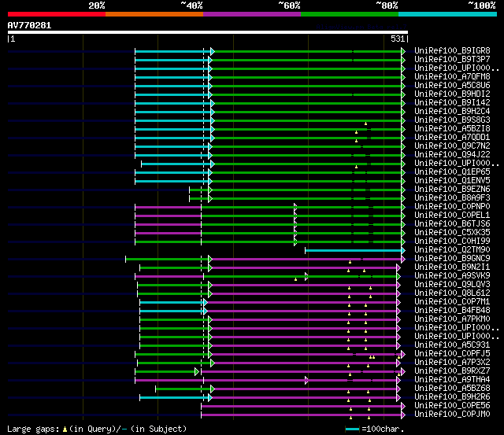
Task: Go to the UniRef100_B9RXZ7 record
Action: [x=452, y=371]
